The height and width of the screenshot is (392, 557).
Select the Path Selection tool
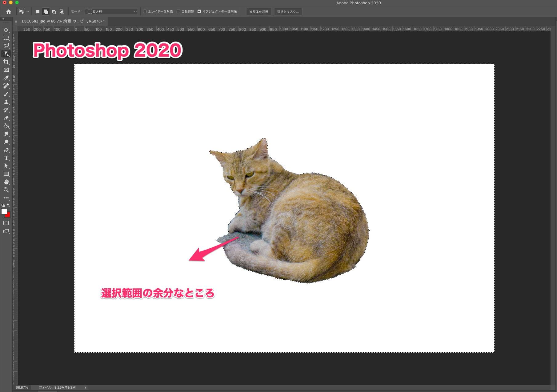(x=6, y=166)
